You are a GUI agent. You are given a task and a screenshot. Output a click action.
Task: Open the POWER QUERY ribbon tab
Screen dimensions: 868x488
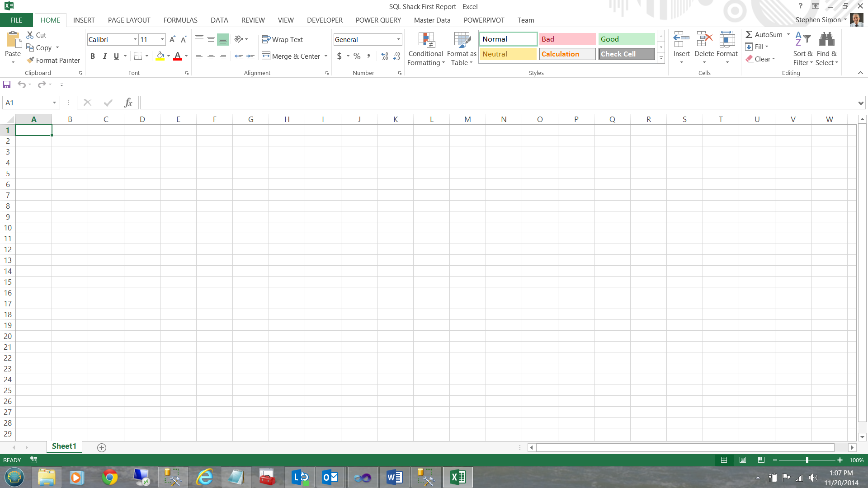coord(378,20)
